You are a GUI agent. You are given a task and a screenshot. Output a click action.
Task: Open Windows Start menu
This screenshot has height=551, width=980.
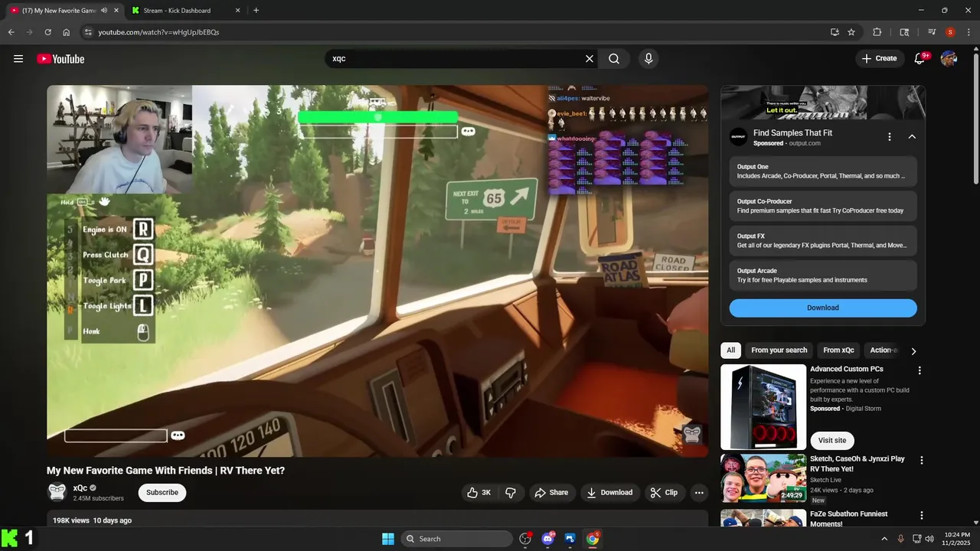[x=388, y=539]
